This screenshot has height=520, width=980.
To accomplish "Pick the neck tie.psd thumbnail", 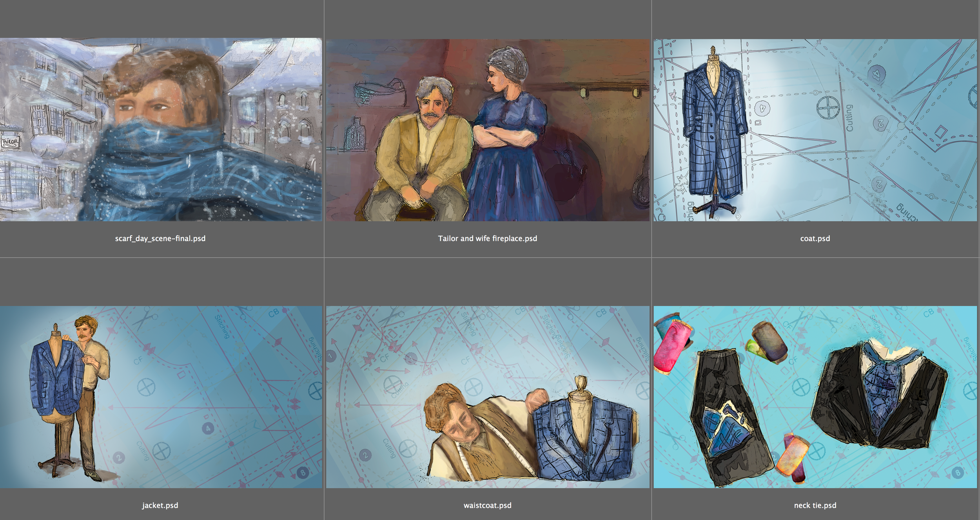I will pyautogui.click(x=815, y=397).
